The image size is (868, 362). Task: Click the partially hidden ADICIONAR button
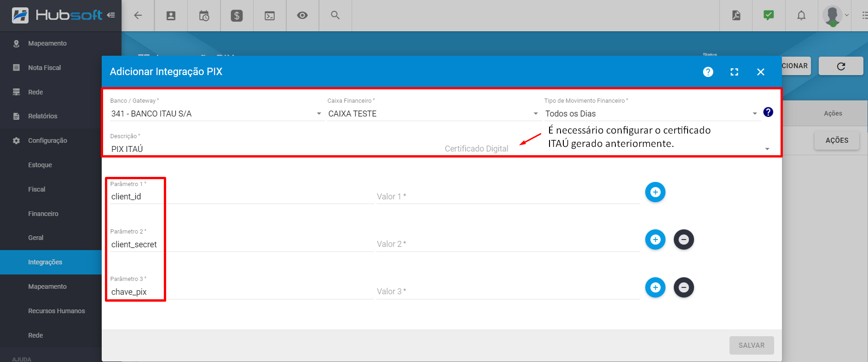click(x=796, y=66)
